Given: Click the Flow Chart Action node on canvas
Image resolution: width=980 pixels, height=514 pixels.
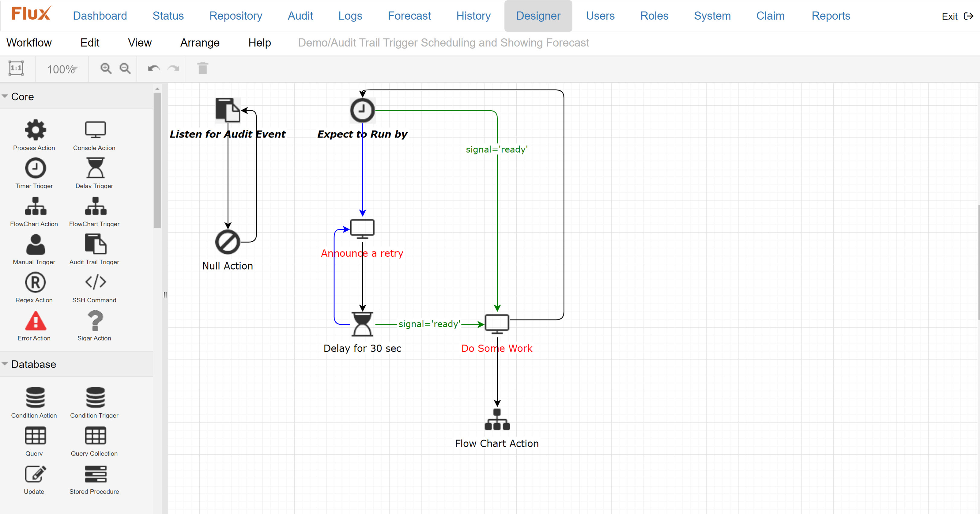Looking at the screenshot, I should coord(497,420).
